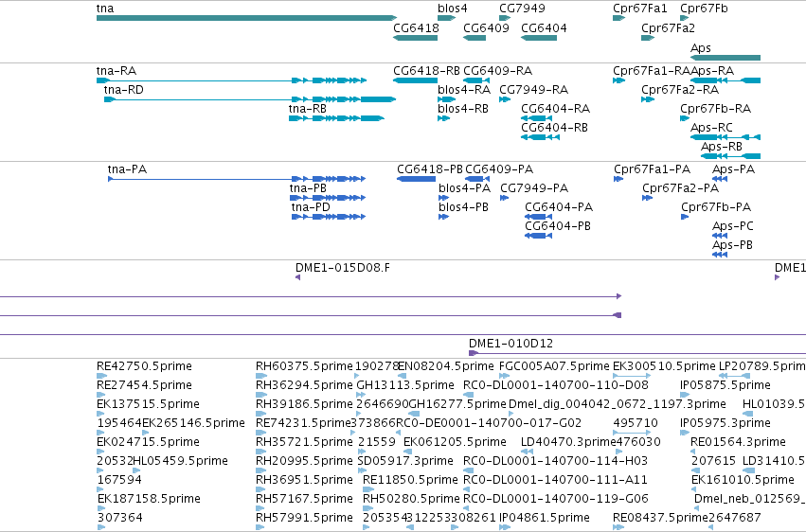
Task: Click the IP05875.5prime EST
Action: pyautogui.click(x=685, y=396)
